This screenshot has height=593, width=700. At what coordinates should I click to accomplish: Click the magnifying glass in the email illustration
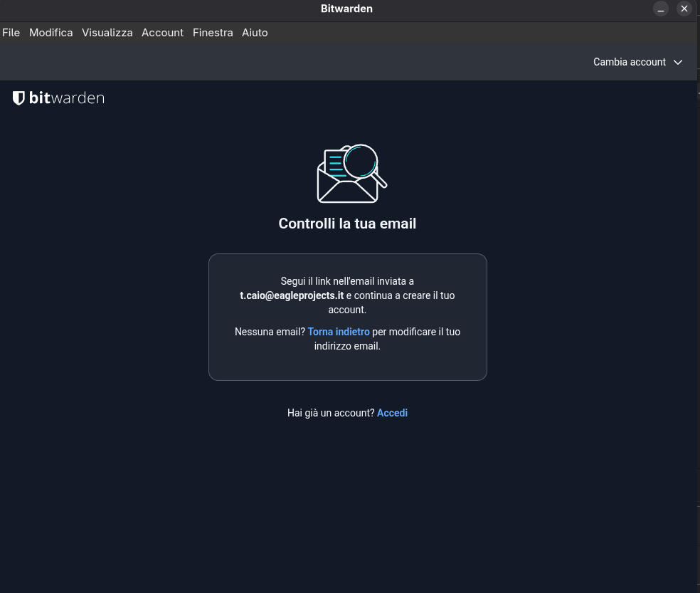[361, 162]
